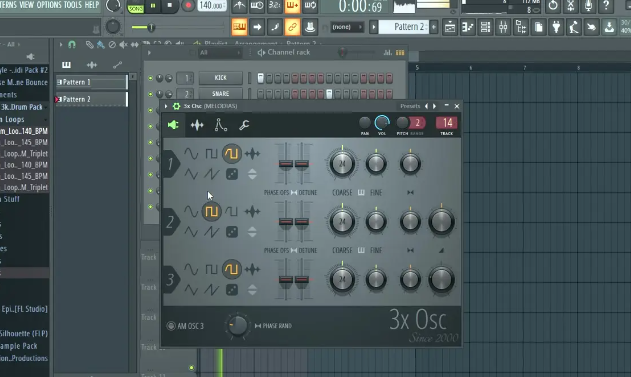Open the 3x Osc gear options menu
631x377 pixels.
tap(176, 106)
